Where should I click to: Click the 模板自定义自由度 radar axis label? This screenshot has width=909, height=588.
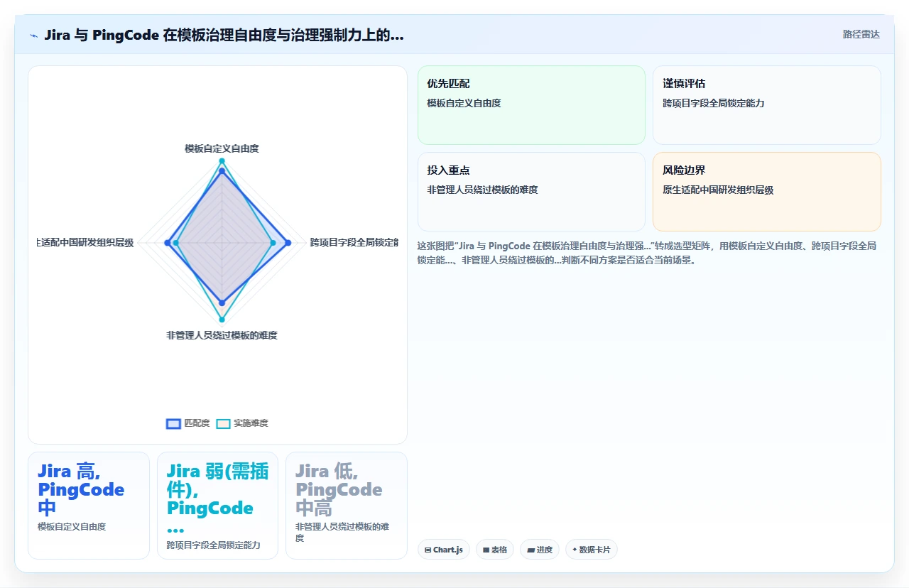[222, 148]
